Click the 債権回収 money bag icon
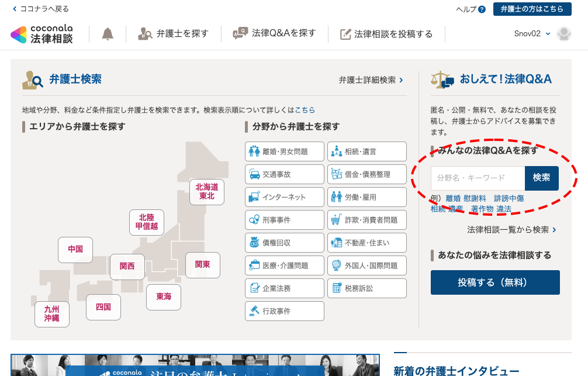This screenshot has width=588, height=376. click(x=254, y=243)
